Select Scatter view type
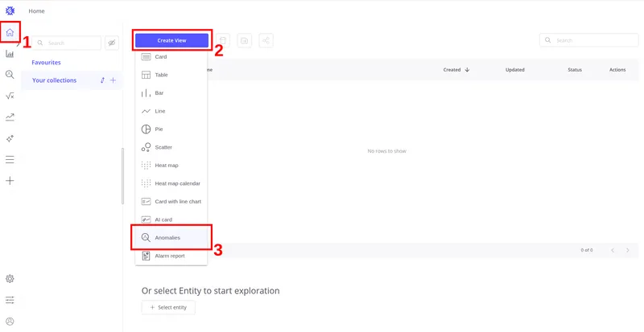 tap(171, 147)
